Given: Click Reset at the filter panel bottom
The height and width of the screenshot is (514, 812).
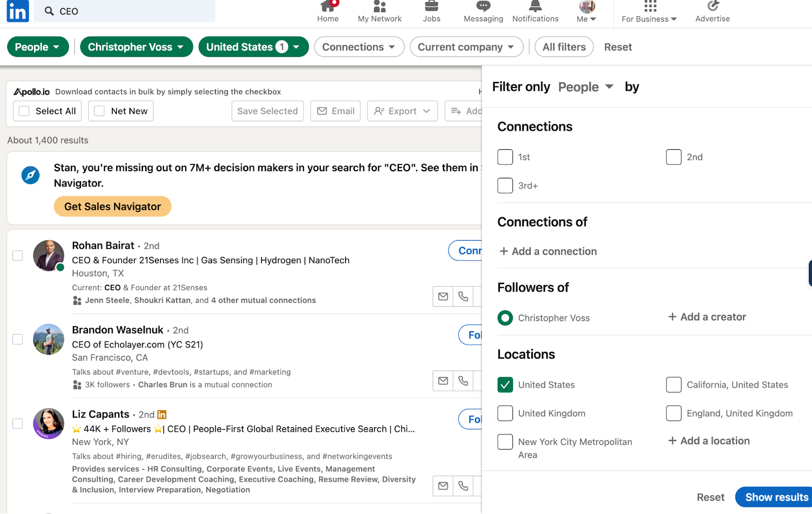Looking at the screenshot, I should click(710, 497).
